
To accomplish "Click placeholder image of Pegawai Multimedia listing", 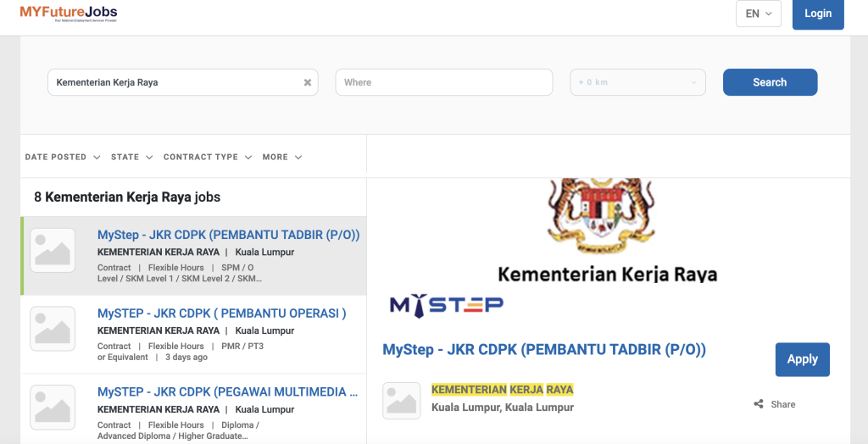I will (x=53, y=407).
